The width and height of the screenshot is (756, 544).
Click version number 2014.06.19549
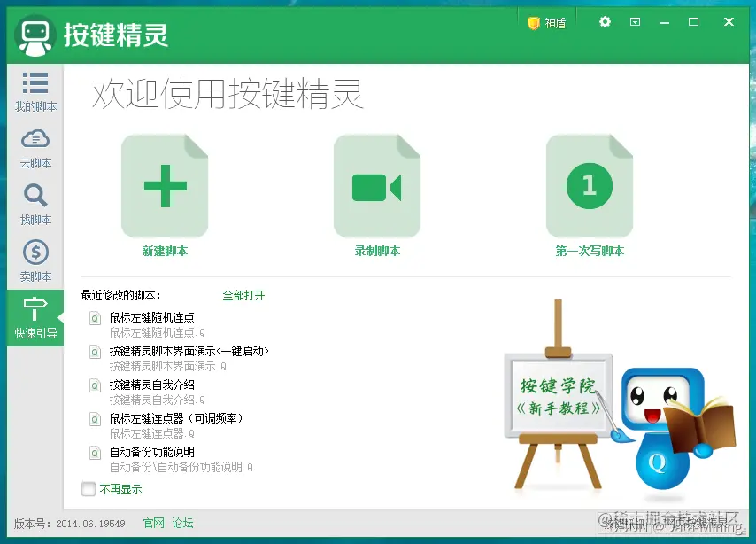(90, 524)
